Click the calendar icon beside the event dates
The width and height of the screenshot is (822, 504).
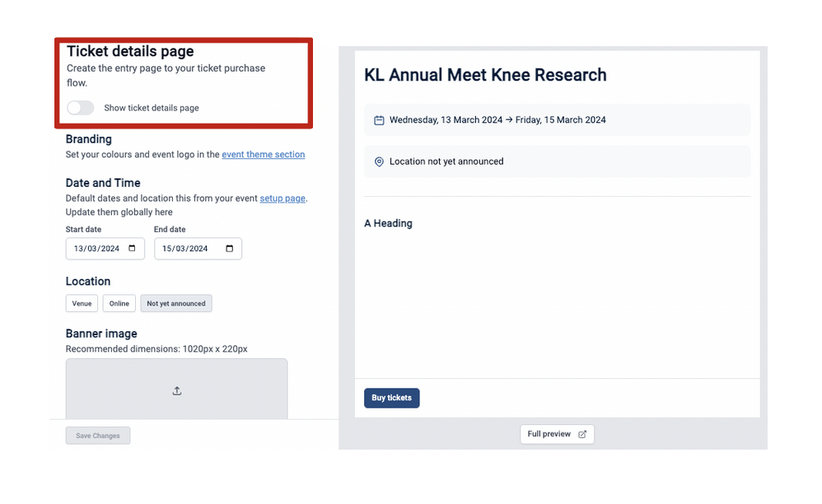click(379, 119)
